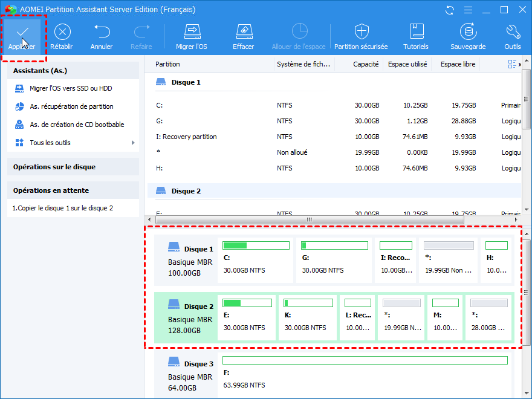Click the M: block on Disque 2
The height and width of the screenshot is (399, 532).
[445, 317]
